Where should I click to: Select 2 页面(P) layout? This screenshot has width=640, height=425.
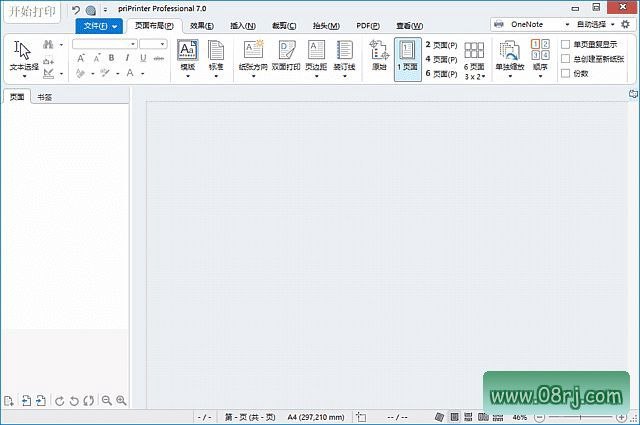tap(441, 45)
